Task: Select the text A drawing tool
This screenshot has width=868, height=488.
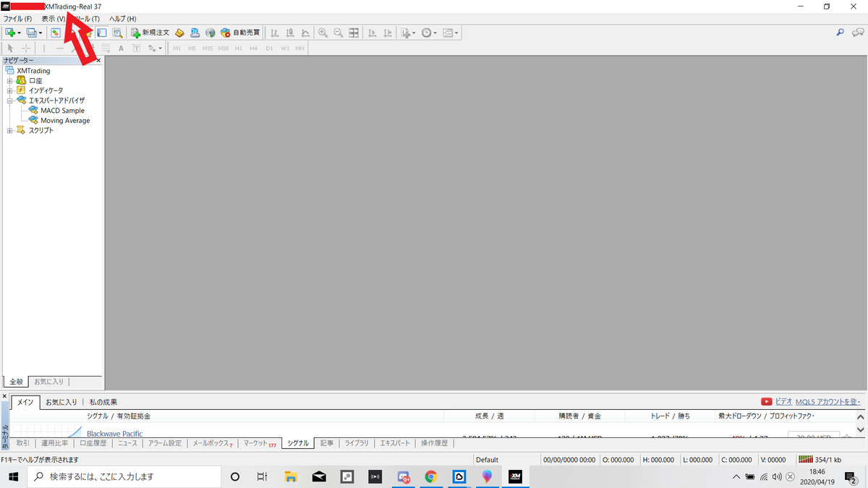Action: point(121,48)
